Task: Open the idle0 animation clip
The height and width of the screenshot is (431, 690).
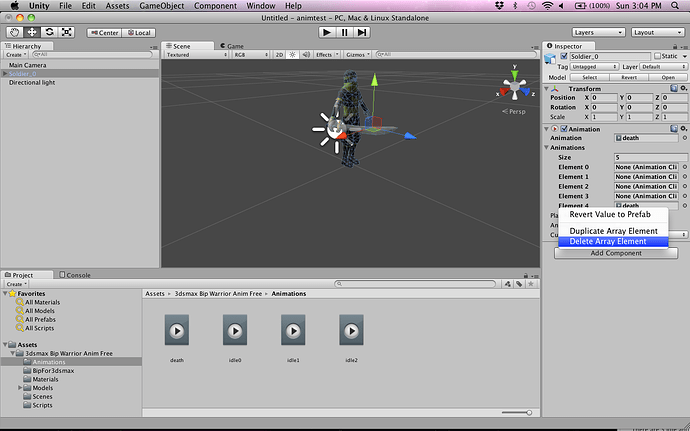Action: pyautogui.click(x=235, y=330)
